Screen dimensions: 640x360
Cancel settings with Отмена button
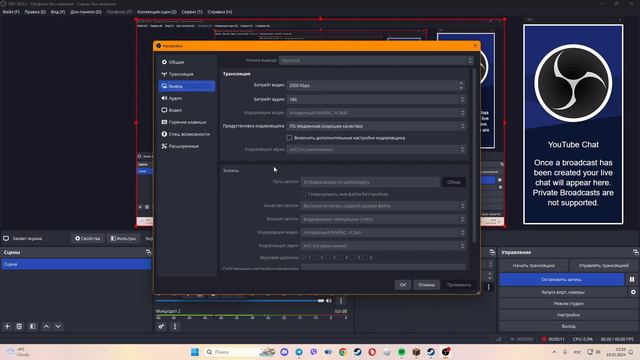click(427, 285)
